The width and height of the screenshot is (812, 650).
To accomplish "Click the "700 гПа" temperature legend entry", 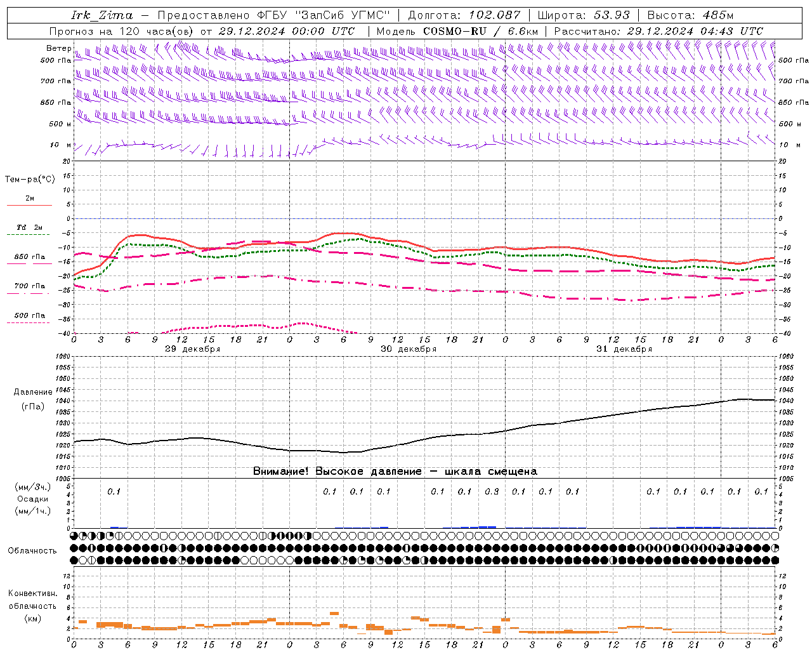I will tap(30, 286).
